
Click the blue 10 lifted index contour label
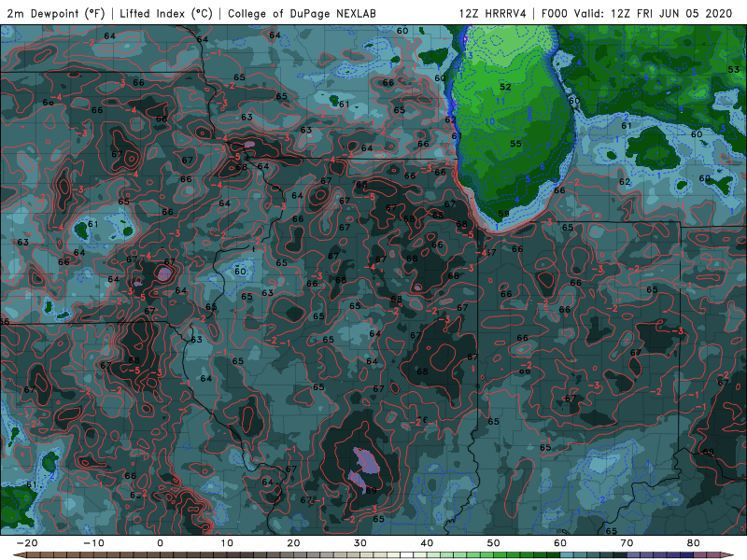coord(489,121)
